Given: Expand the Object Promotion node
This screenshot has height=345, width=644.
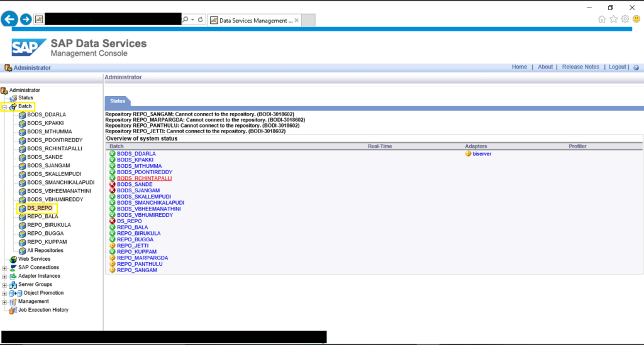Looking at the screenshot, I should [x=4, y=293].
